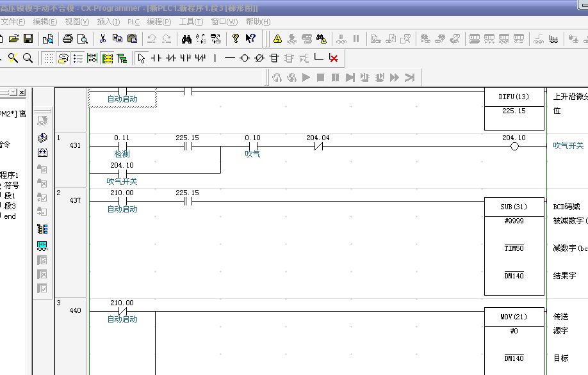Open the 编辑(E) menu
This screenshot has height=375, width=588.
[45, 22]
